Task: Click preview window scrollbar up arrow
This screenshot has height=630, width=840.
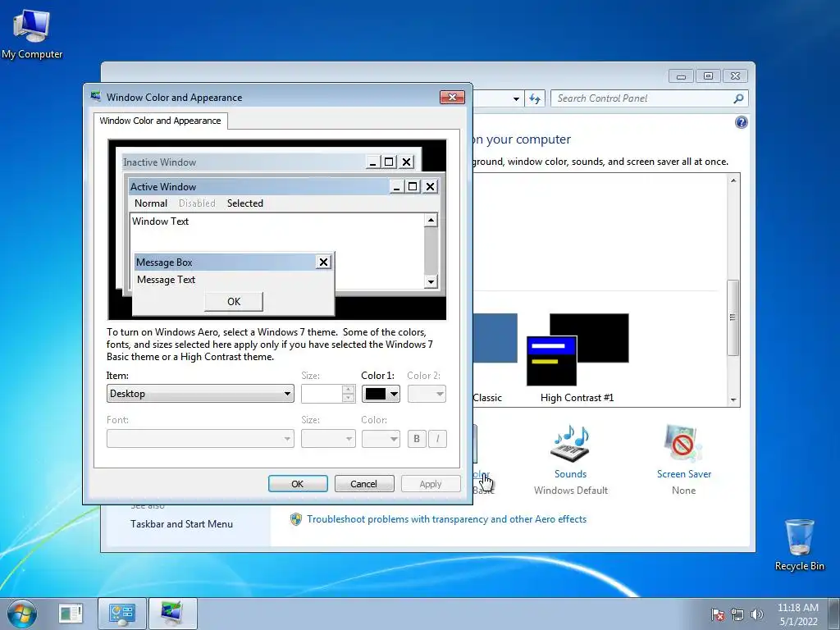Action: [x=431, y=220]
